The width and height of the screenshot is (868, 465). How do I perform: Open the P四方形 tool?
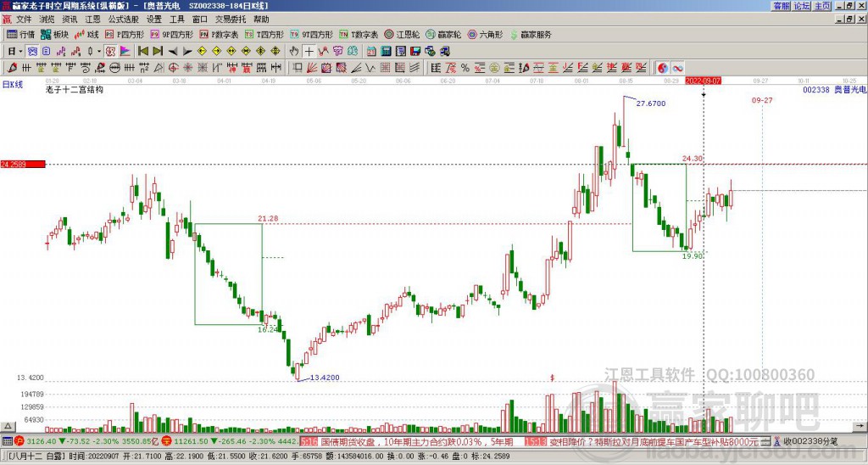pos(125,34)
